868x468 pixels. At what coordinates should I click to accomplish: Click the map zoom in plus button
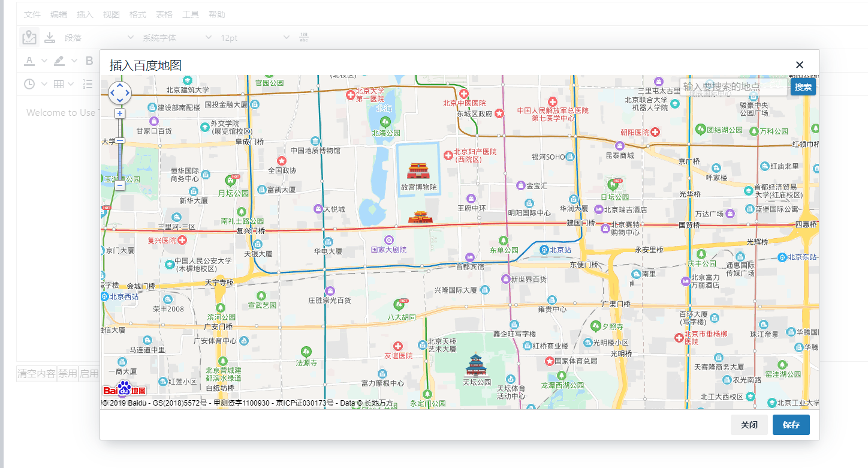(120, 113)
